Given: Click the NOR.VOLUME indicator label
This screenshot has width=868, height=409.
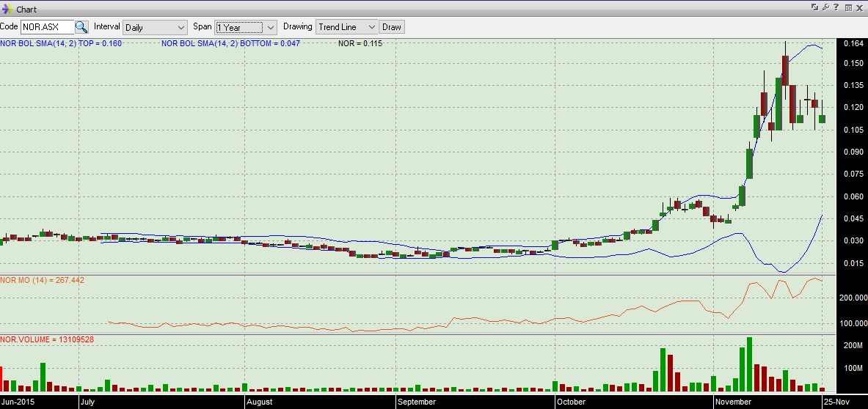Looking at the screenshot, I should (47, 339).
